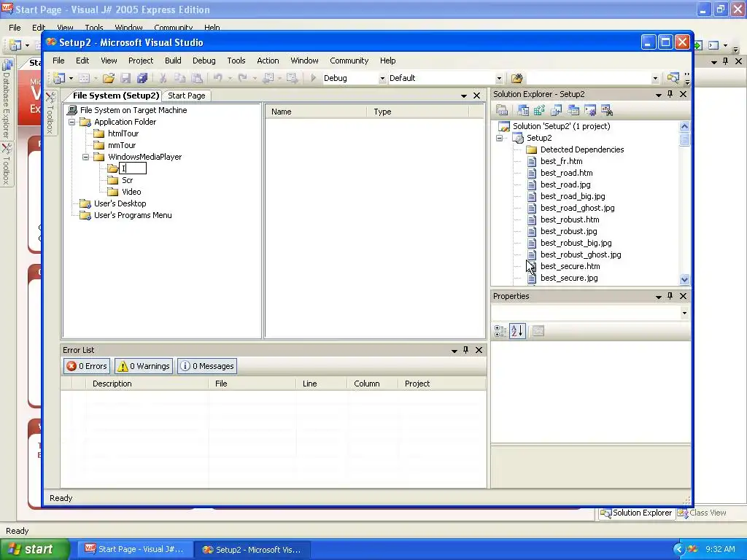Click the Save toolbar icon

pyautogui.click(x=125, y=78)
